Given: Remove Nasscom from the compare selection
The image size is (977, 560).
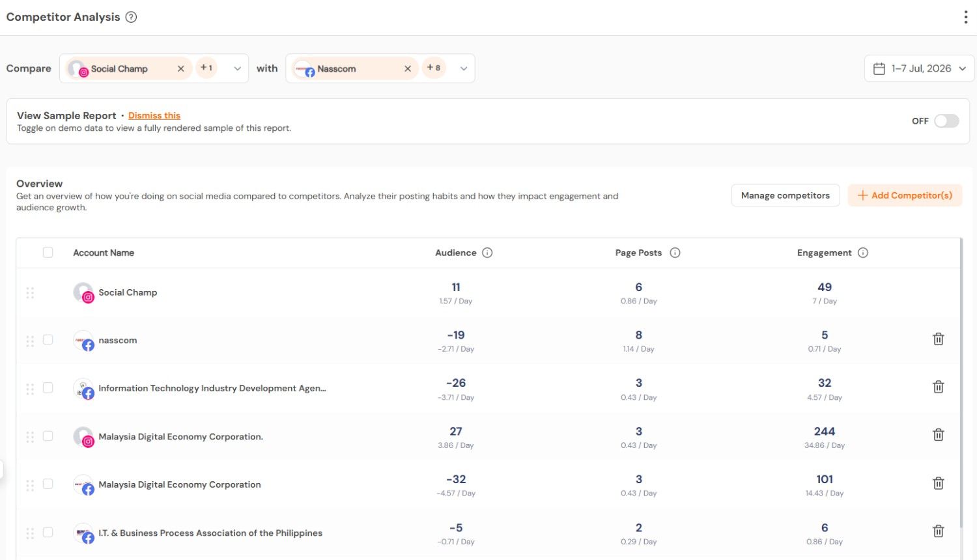Looking at the screenshot, I should click(407, 68).
